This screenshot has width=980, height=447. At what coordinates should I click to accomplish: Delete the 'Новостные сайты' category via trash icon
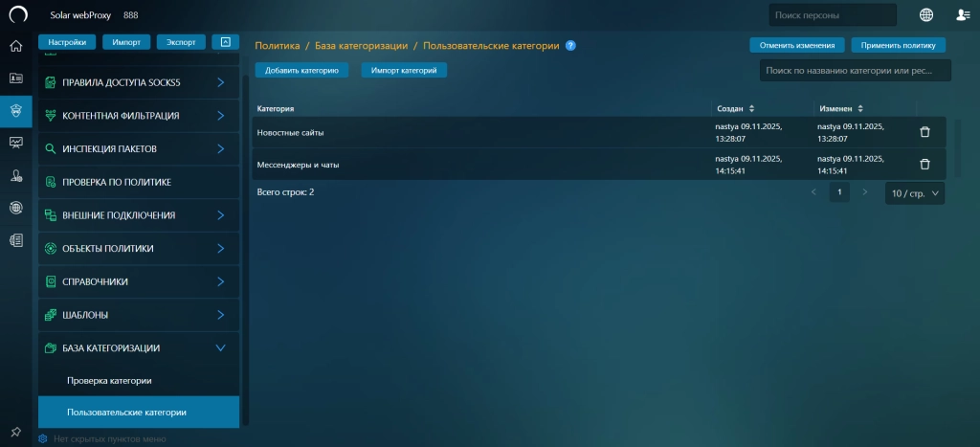924,132
